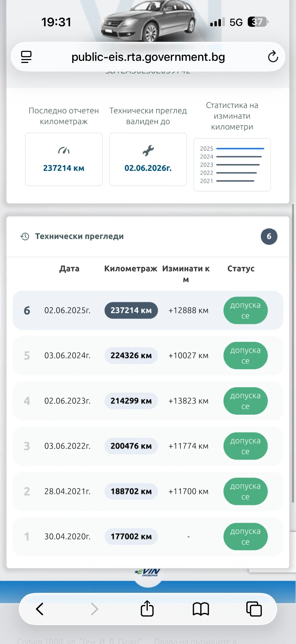Click the Километраж column header
The image size is (296, 644).
(130, 269)
